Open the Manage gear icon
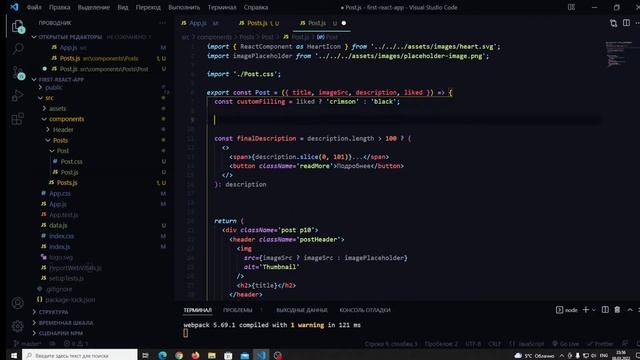The width and height of the screenshot is (640, 360). point(17,326)
